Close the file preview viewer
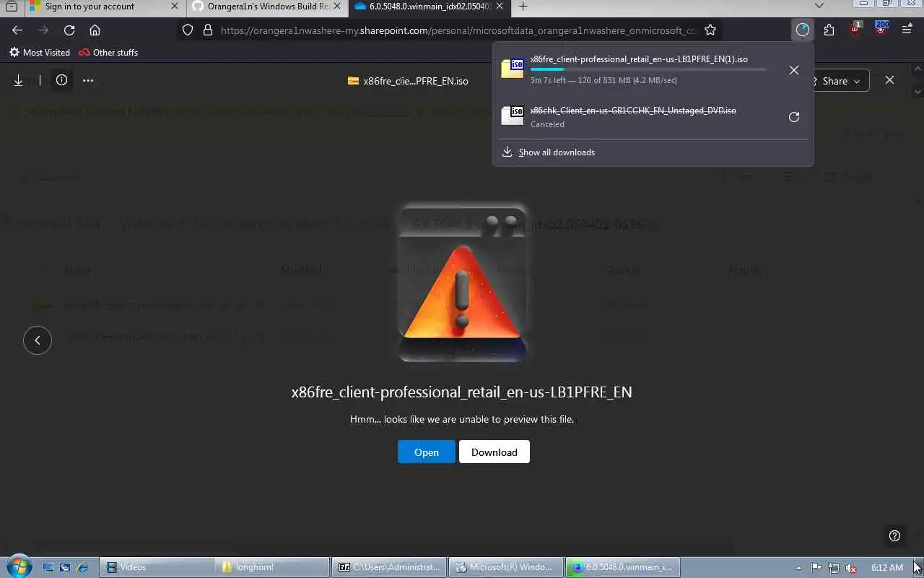The image size is (924, 578). coord(889,80)
